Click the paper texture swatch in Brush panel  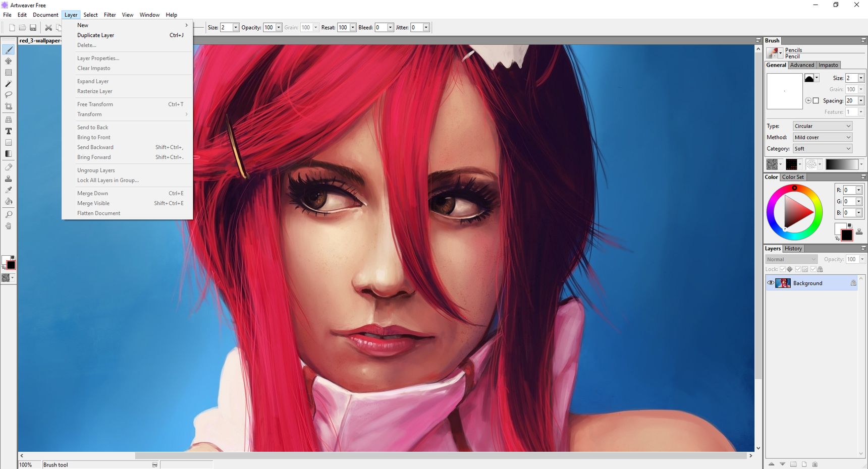point(772,164)
